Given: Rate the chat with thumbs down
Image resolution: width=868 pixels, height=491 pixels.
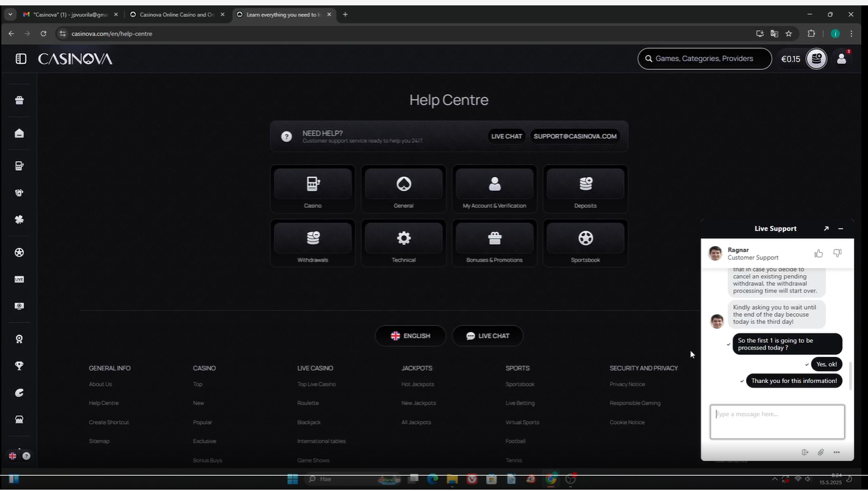Looking at the screenshot, I should (837, 253).
